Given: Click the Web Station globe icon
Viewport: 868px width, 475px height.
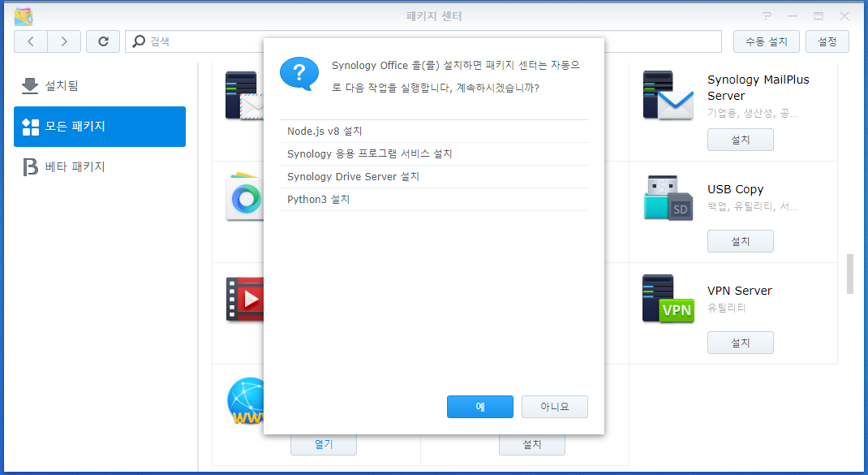Looking at the screenshot, I should click(245, 401).
